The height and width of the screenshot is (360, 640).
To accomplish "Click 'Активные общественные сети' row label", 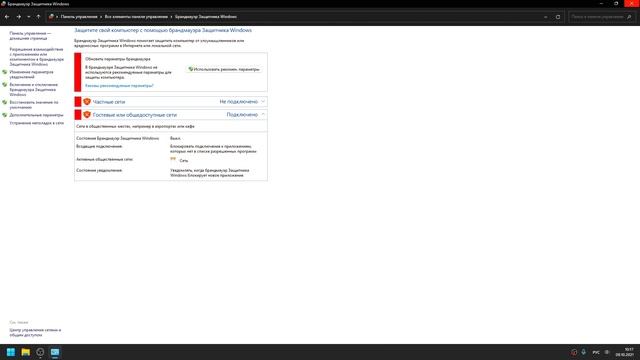I will [x=104, y=159].
